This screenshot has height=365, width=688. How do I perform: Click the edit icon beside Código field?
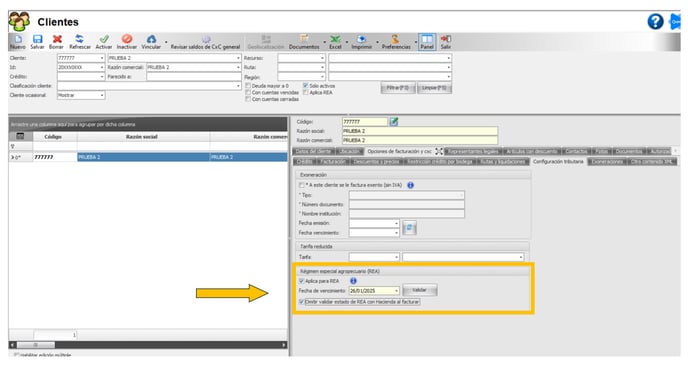pyautogui.click(x=394, y=122)
